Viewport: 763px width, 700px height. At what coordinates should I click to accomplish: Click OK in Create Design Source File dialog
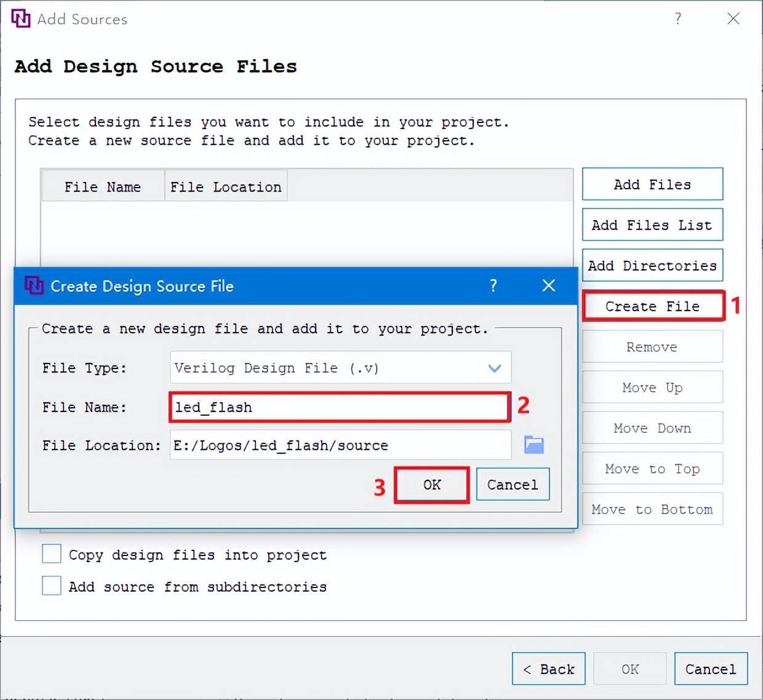432,485
